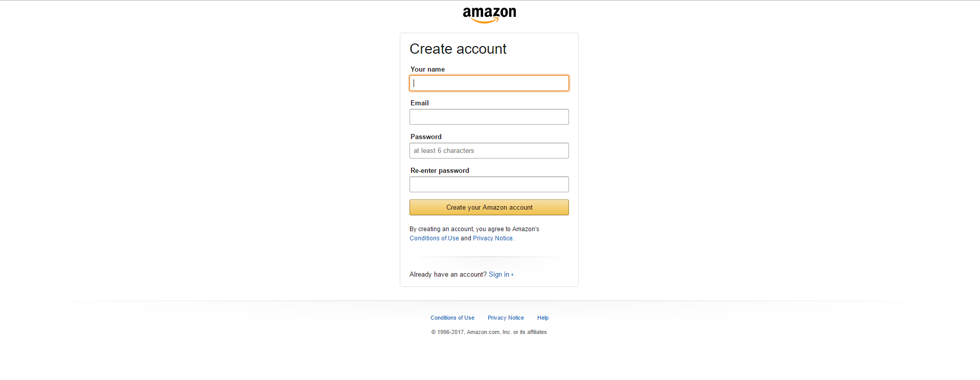Click the Re-enter password label
The height and width of the screenshot is (380, 980).
[x=440, y=171]
